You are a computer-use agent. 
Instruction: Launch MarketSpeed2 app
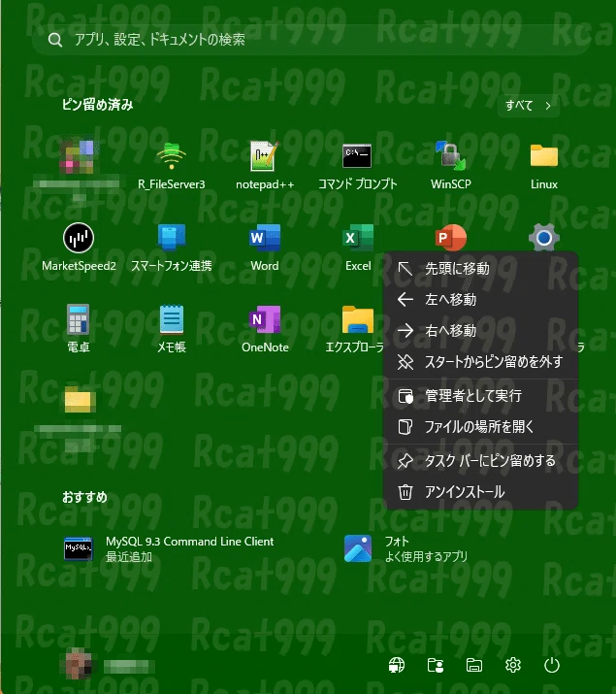point(79,247)
